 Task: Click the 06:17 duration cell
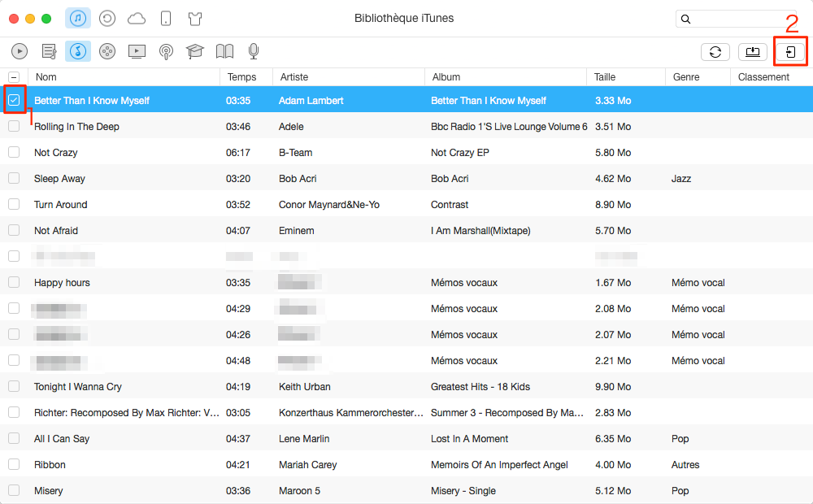238,153
